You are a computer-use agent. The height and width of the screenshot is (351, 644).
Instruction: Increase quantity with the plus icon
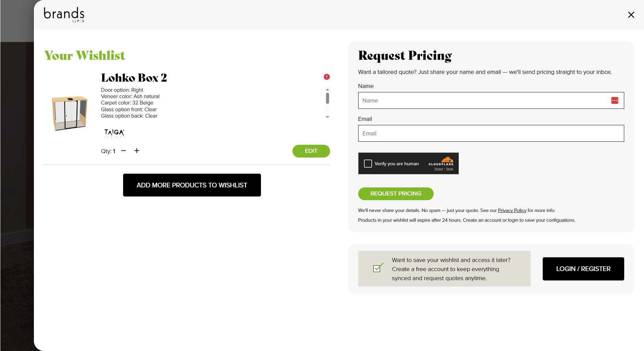pyautogui.click(x=137, y=151)
